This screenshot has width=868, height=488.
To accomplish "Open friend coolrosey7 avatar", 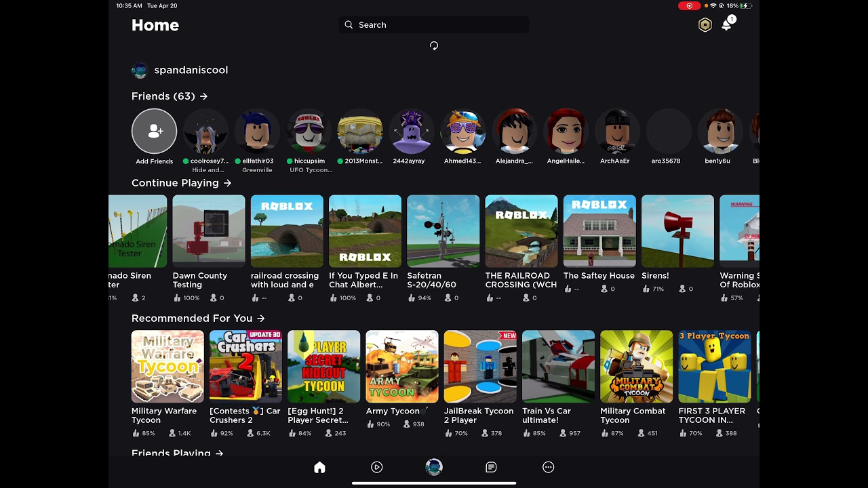I will coord(206,131).
